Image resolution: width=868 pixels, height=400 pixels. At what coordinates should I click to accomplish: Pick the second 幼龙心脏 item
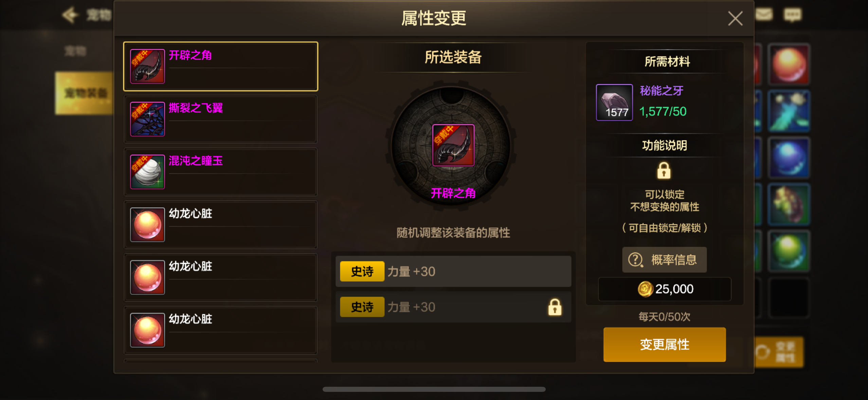(x=220, y=277)
